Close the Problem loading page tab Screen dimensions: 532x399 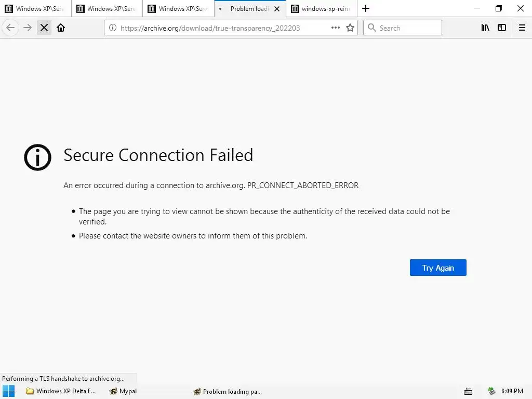click(x=276, y=9)
